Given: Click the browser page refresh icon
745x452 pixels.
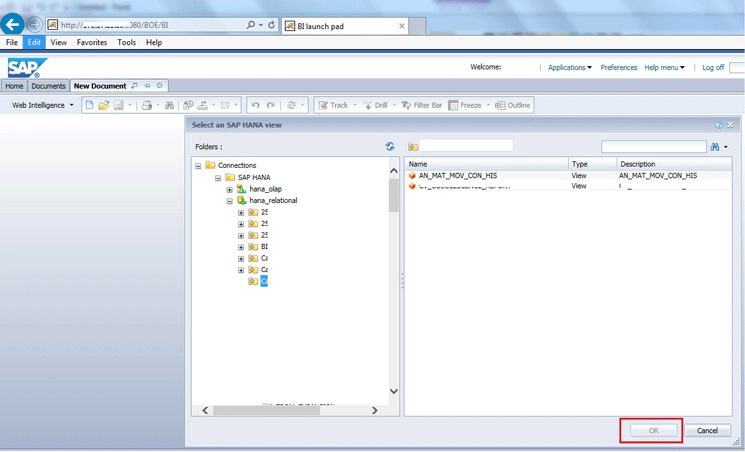Looking at the screenshot, I should coord(271,25).
